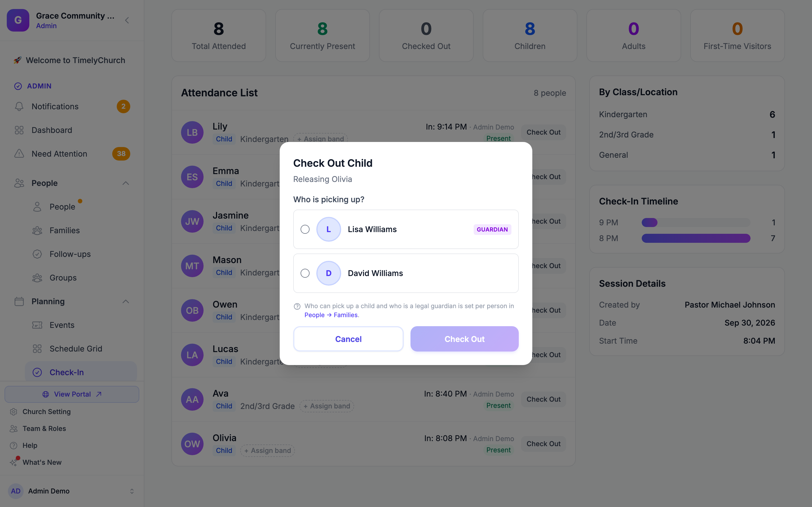Image resolution: width=812 pixels, height=507 pixels.
Task: Open Dashboard via its grid icon
Action: click(19, 130)
